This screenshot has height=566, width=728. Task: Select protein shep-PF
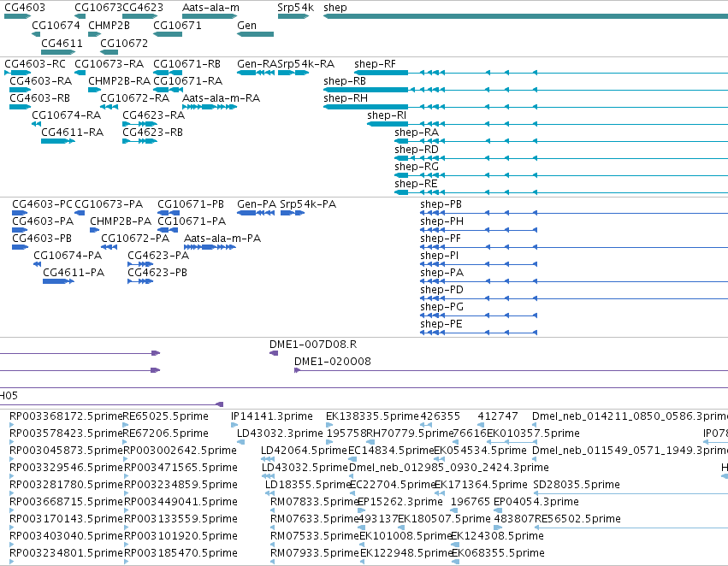point(441,239)
